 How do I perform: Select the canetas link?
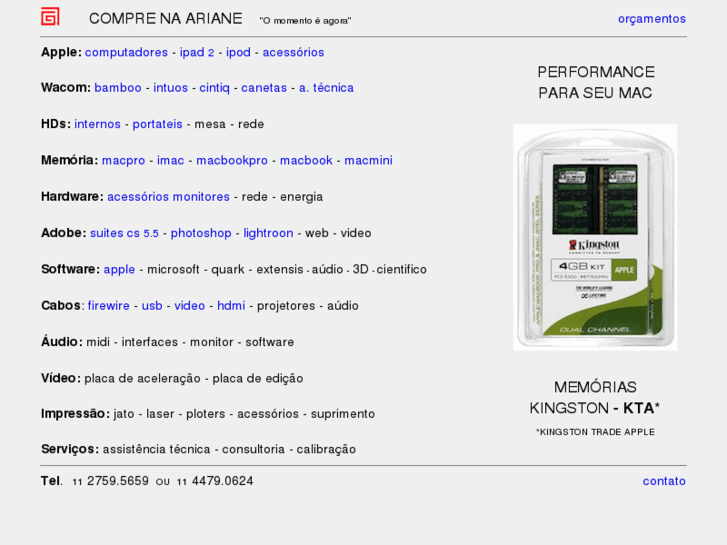click(x=264, y=88)
